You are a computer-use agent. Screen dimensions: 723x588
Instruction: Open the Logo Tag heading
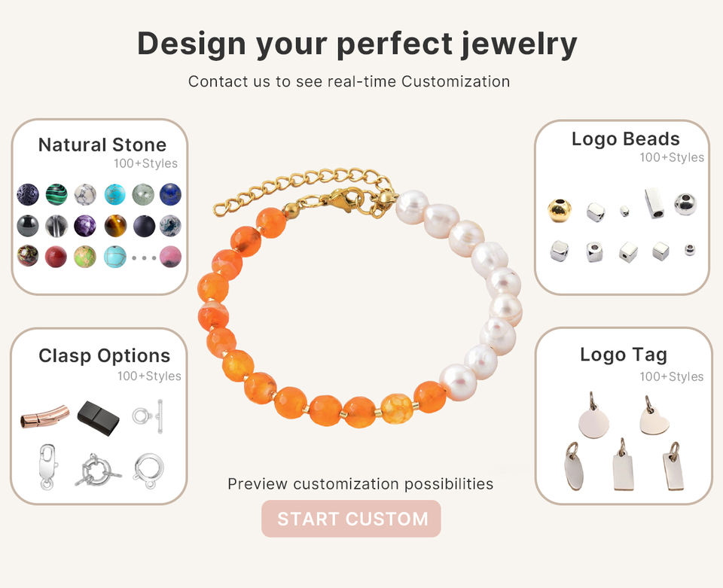coord(623,354)
